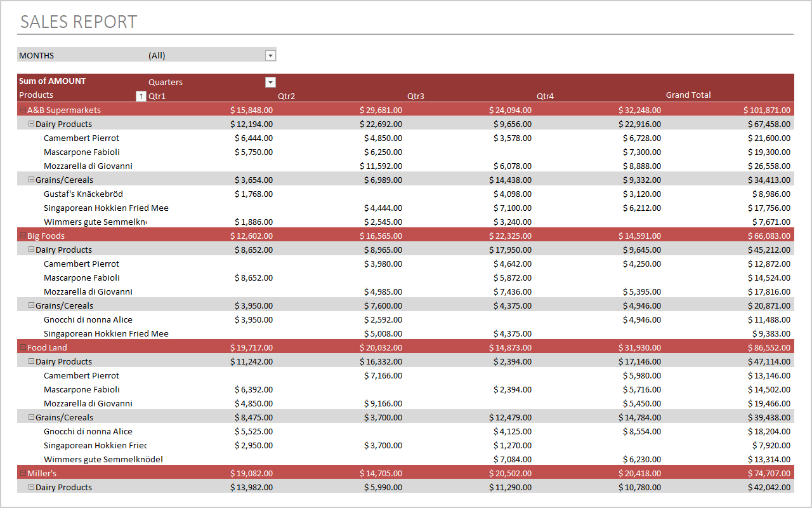The height and width of the screenshot is (508, 812).
Task: Select the (All) value in MONTHS filter
Action: 157,56
